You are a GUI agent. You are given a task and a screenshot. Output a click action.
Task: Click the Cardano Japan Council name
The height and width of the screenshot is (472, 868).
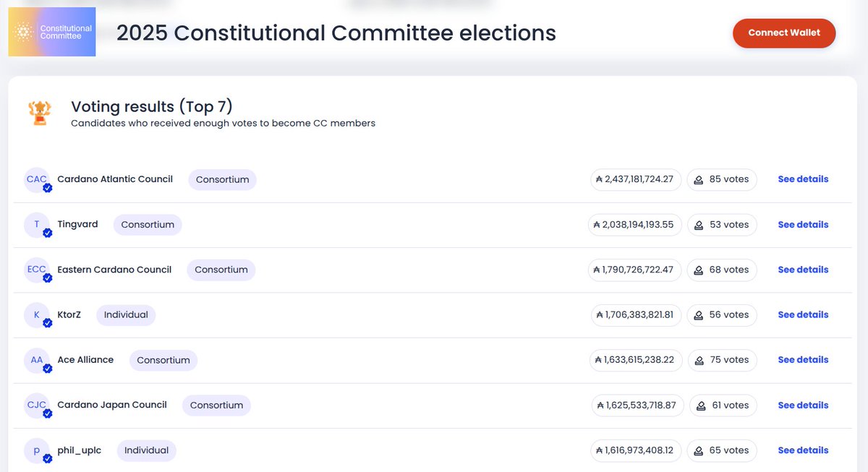[x=112, y=405]
